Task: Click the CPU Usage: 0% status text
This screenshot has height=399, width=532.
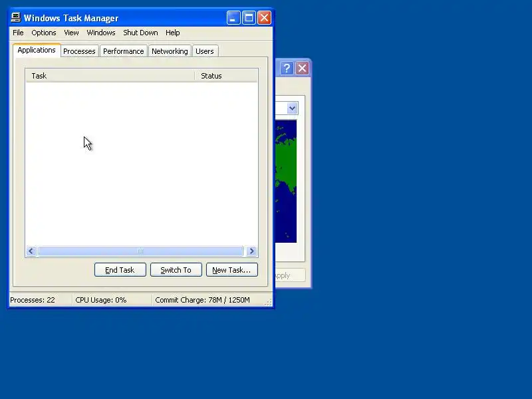Action: point(101,300)
